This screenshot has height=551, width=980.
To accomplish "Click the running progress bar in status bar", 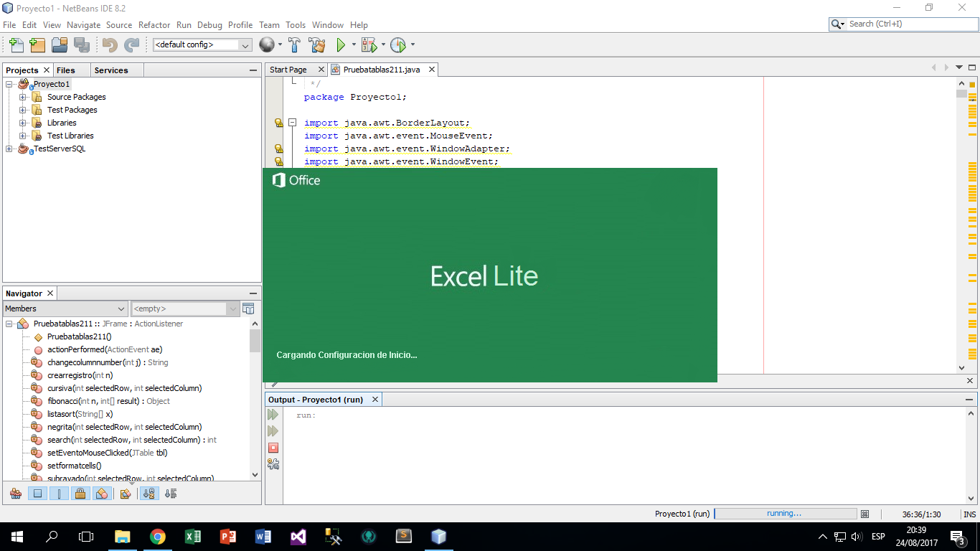I will point(786,514).
